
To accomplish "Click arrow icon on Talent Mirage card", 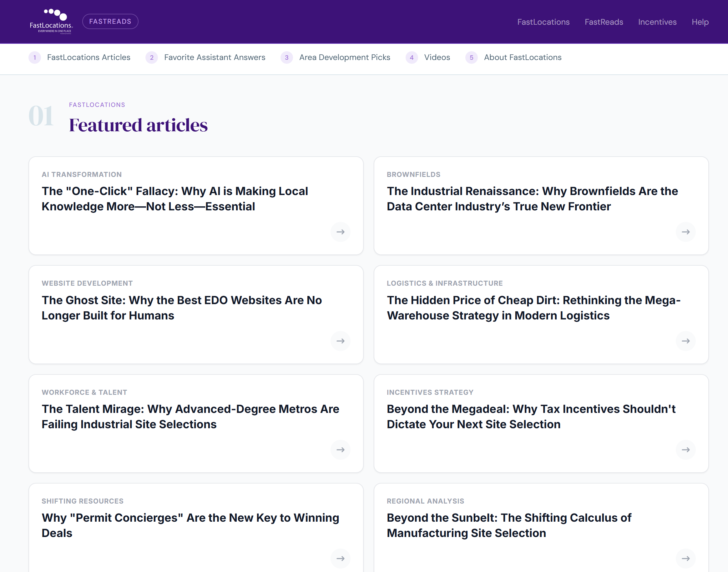I will coord(340,450).
